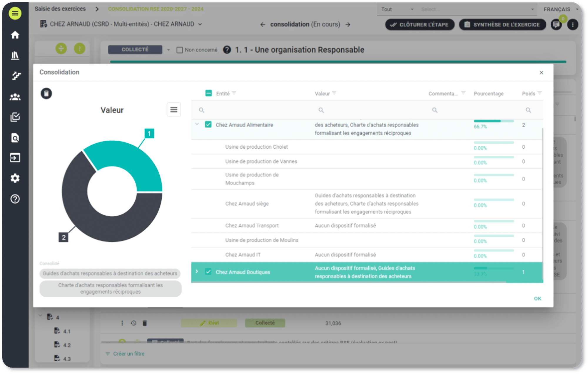Click the green round dots icon in left panel
Viewport: 588px width, 374px height.
point(79,48)
